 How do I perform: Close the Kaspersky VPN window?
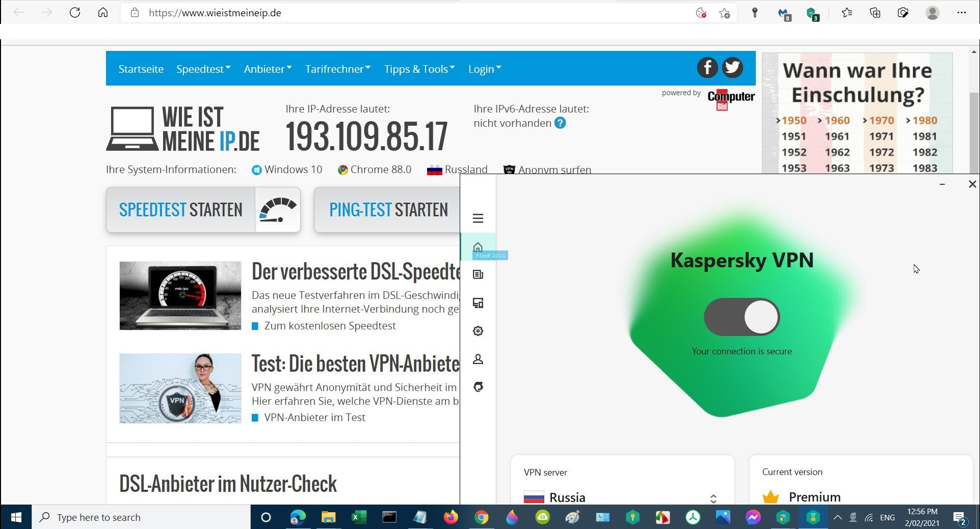click(972, 184)
